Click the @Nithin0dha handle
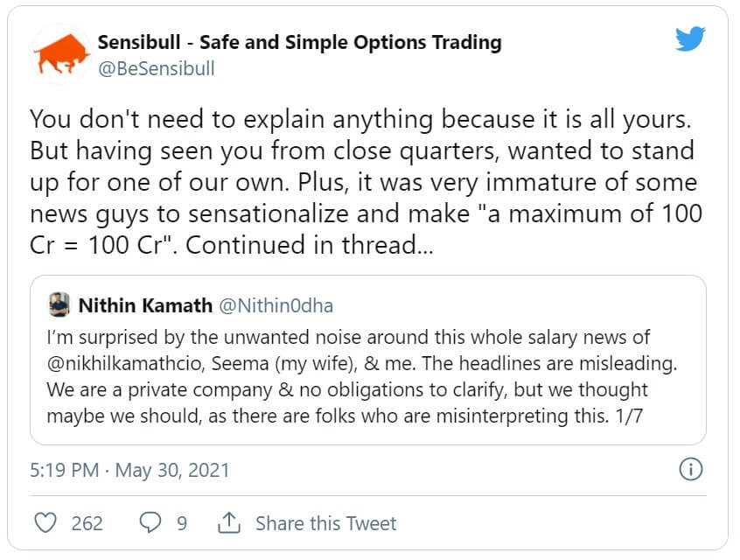Image resolution: width=740 pixels, height=560 pixels. tap(276, 305)
